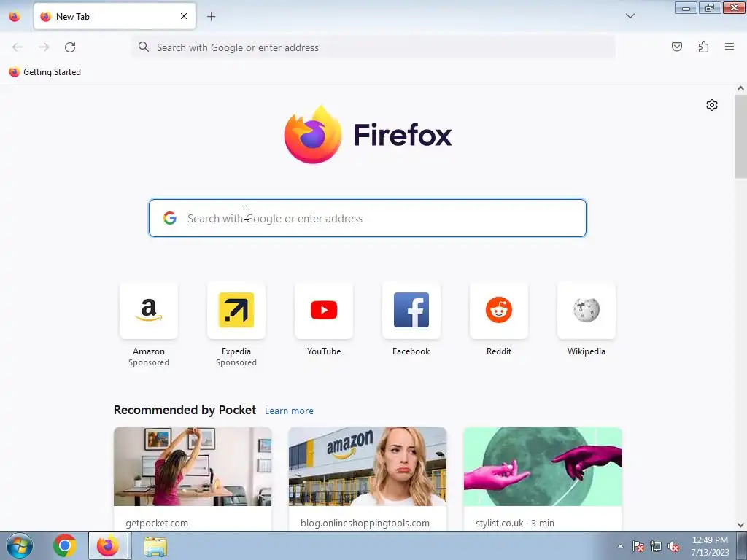This screenshot has width=747, height=560.
Task: Click the center Google search field
Action: click(x=368, y=218)
